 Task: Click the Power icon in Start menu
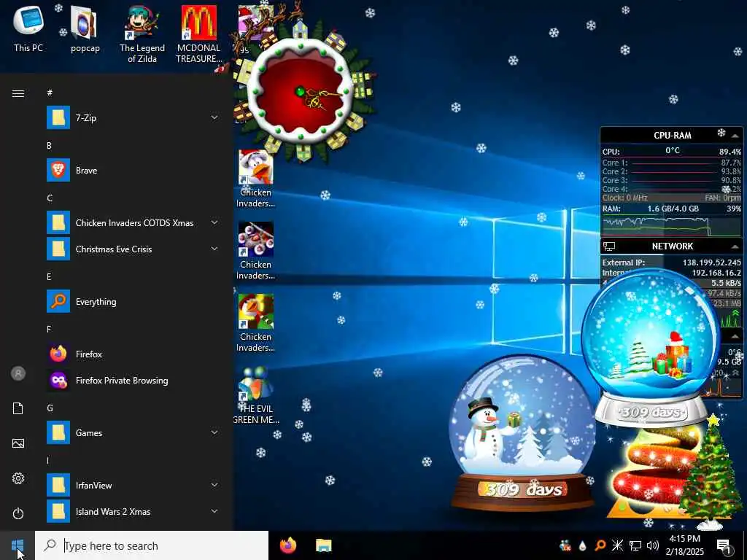(x=18, y=513)
